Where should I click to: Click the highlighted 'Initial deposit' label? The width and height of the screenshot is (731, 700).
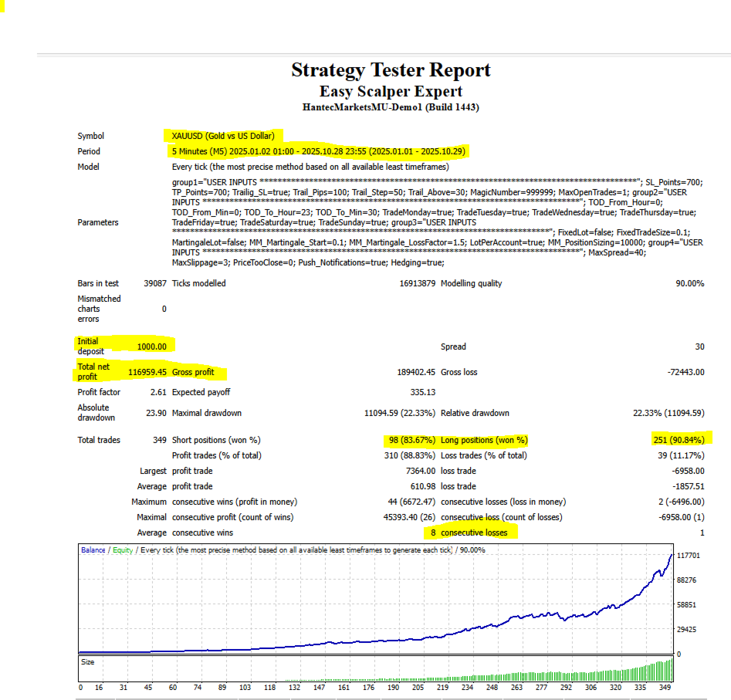click(x=90, y=346)
